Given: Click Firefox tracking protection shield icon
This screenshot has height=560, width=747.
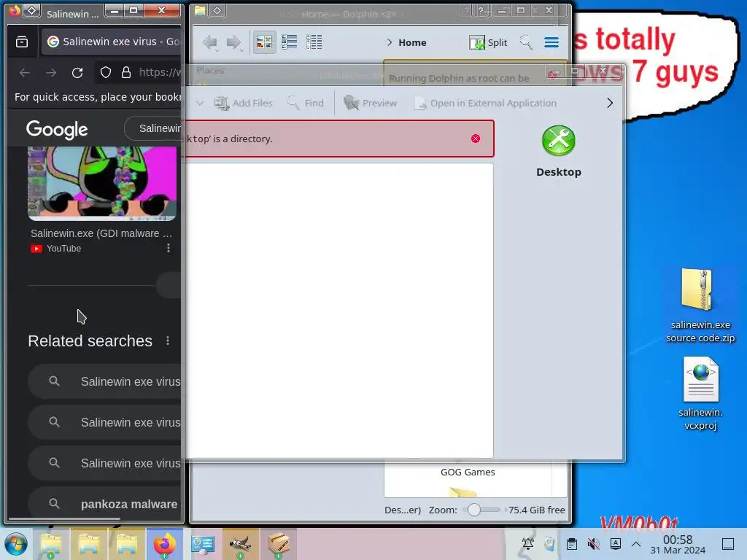Looking at the screenshot, I should [105, 72].
